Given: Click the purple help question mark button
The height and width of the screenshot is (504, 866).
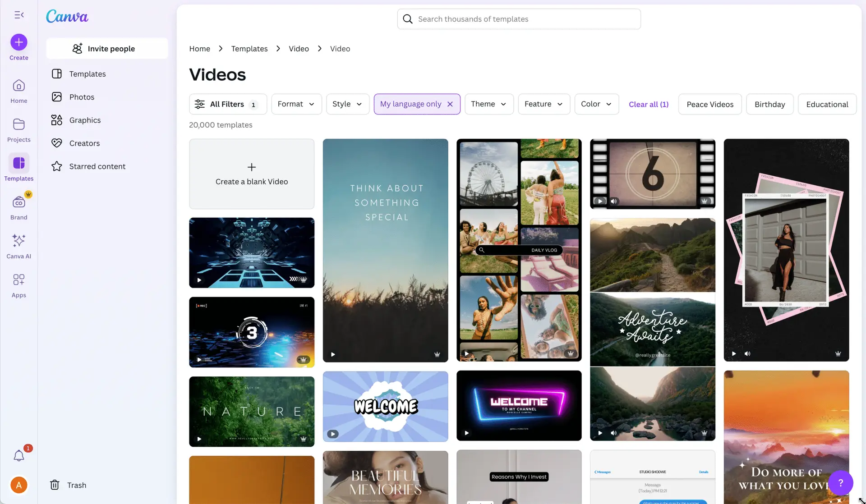Looking at the screenshot, I should click(x=840, y=483).
